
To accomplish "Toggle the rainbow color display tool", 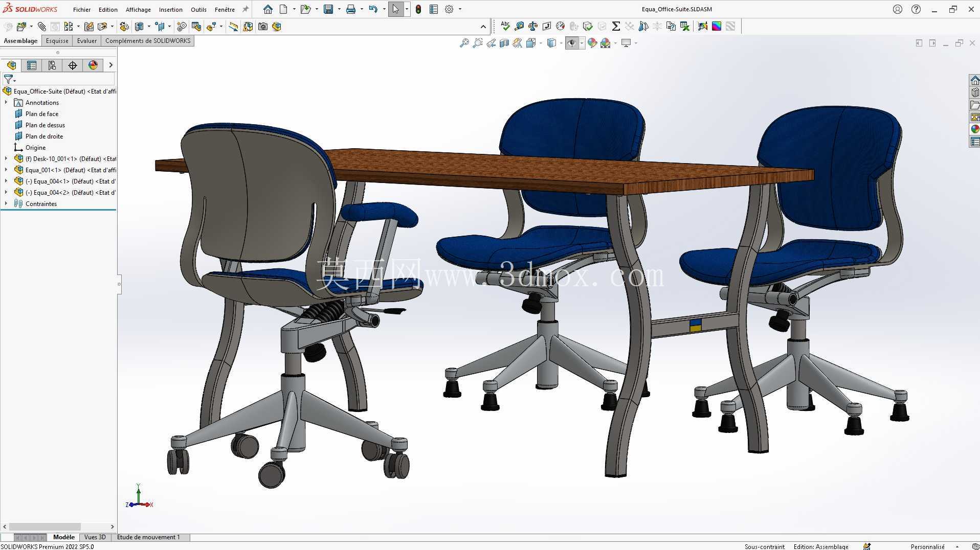I will (x=717, y=26).
